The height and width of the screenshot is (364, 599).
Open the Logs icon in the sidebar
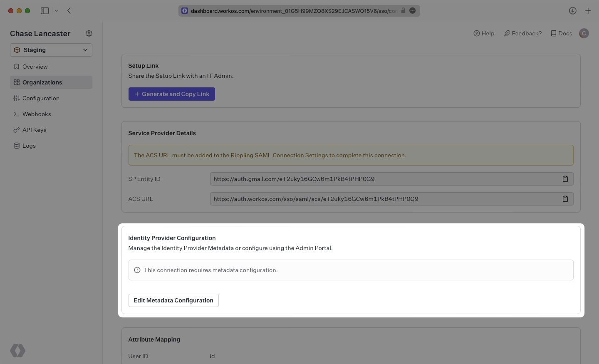17,145
